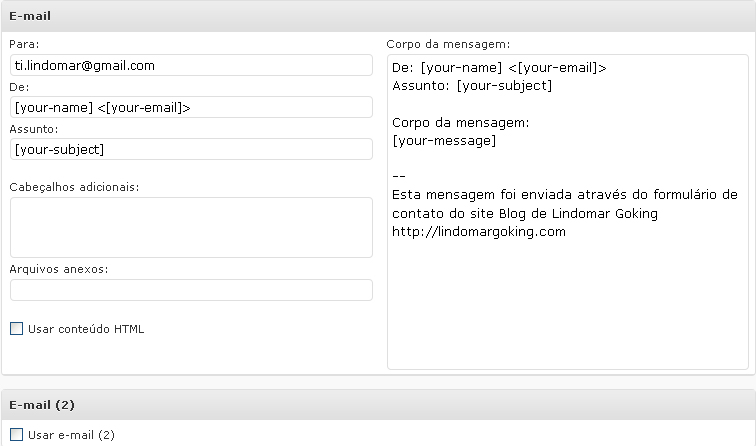Click the first line De: [your-name] in message body
756x446 pixels.
click(499, 68)
